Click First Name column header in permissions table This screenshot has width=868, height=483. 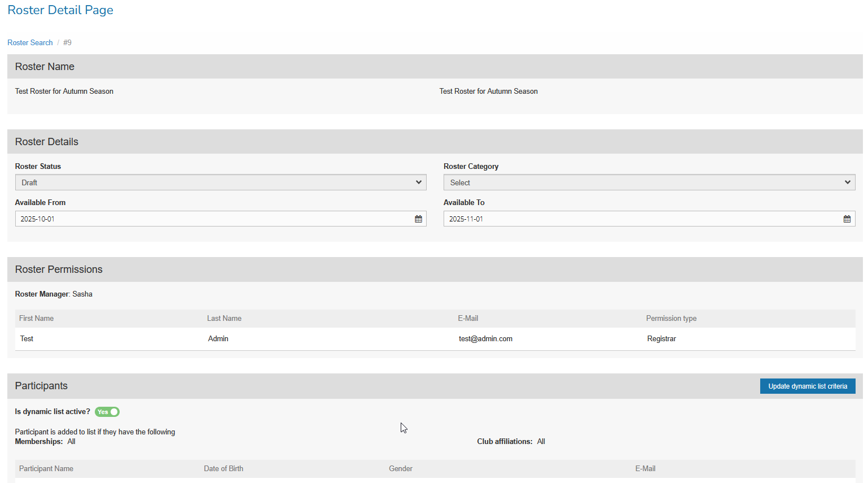(x=36, y=319)
